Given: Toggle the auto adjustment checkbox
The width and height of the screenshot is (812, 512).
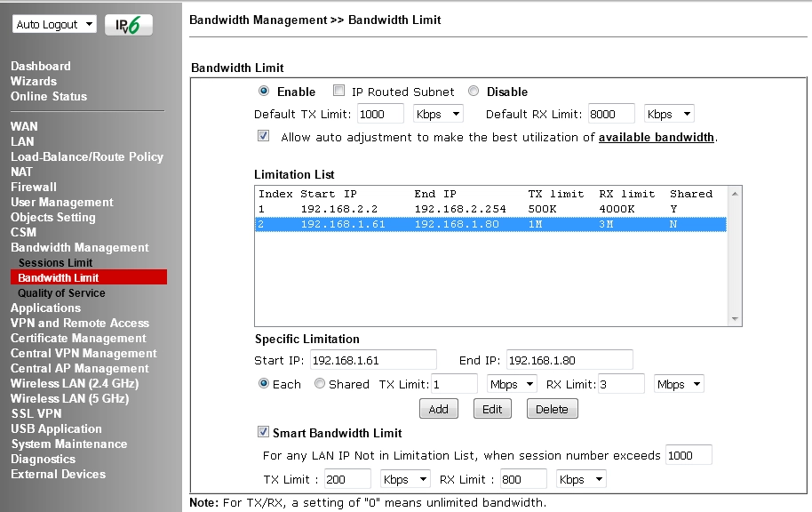Looking at the screenshot, I should pyautogui.click(x=263, y=136).
